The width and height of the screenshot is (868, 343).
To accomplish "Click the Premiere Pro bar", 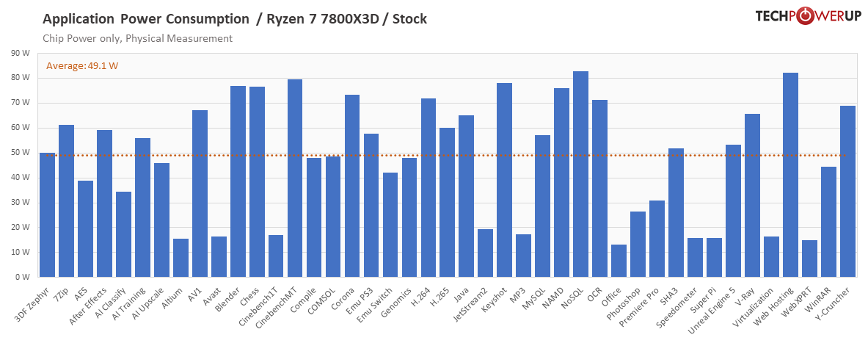I will [657, 239].
